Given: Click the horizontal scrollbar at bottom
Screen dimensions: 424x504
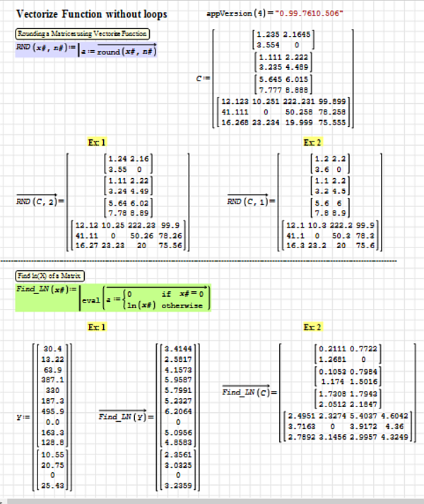Looking at the screenshot, I should [x=212, y=500].
